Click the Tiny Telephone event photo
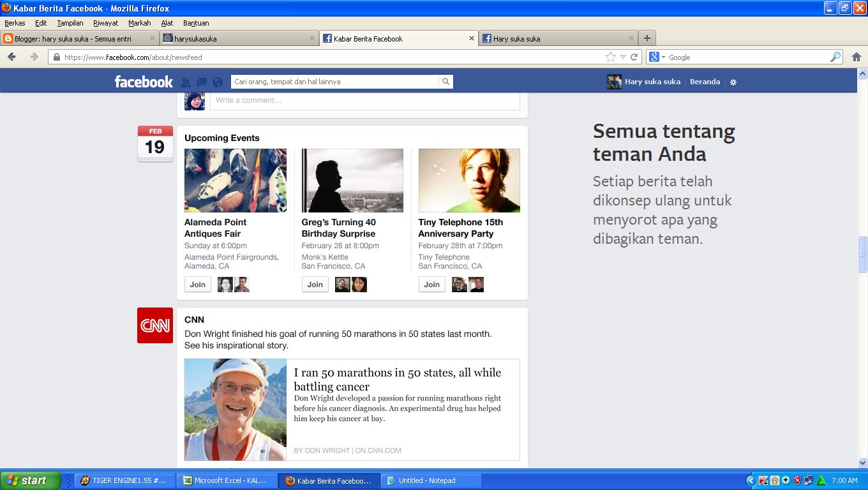868x490 pixels. pos(469,181)
